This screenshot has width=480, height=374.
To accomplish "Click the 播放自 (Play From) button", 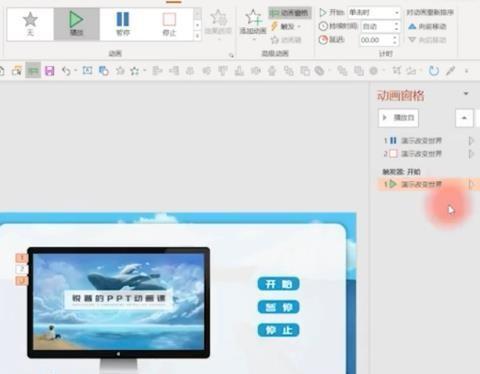I will click(398, 118).
